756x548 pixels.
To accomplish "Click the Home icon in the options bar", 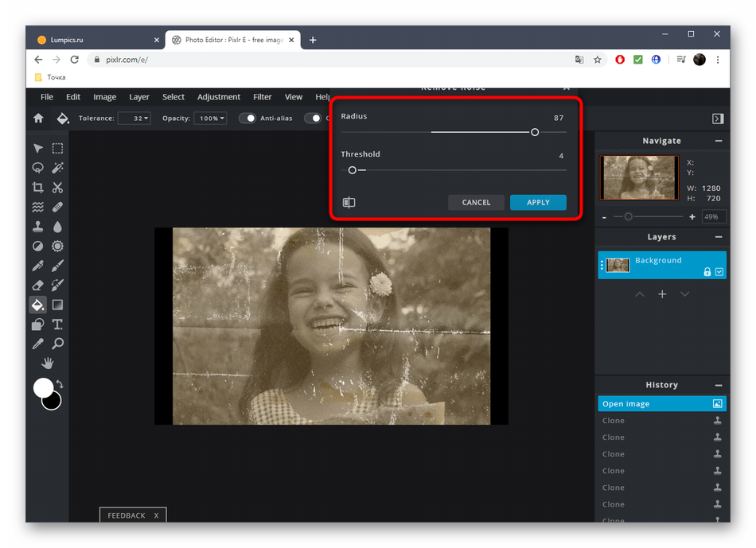I will pyautogui.click(x=38, y=119).
